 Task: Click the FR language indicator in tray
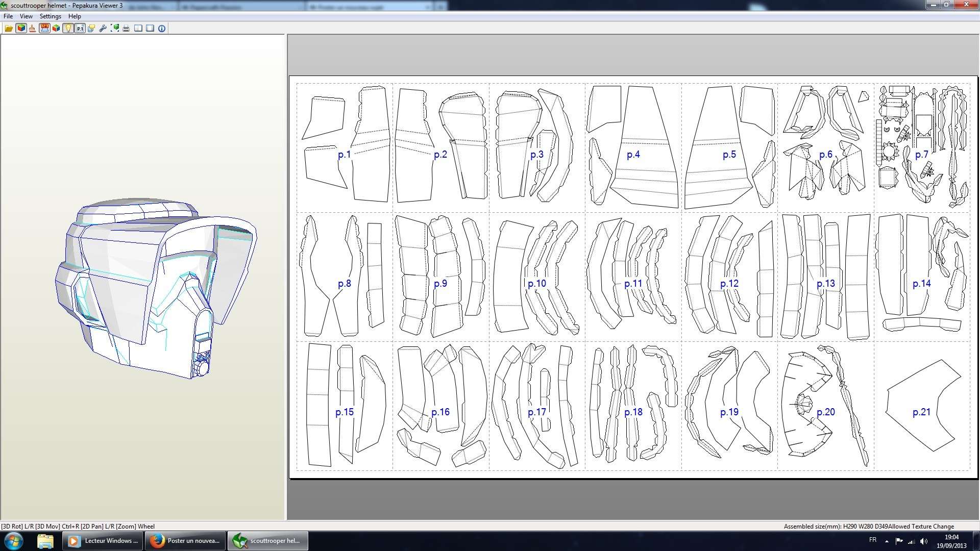pyautogui.click(x=873, y=540)
